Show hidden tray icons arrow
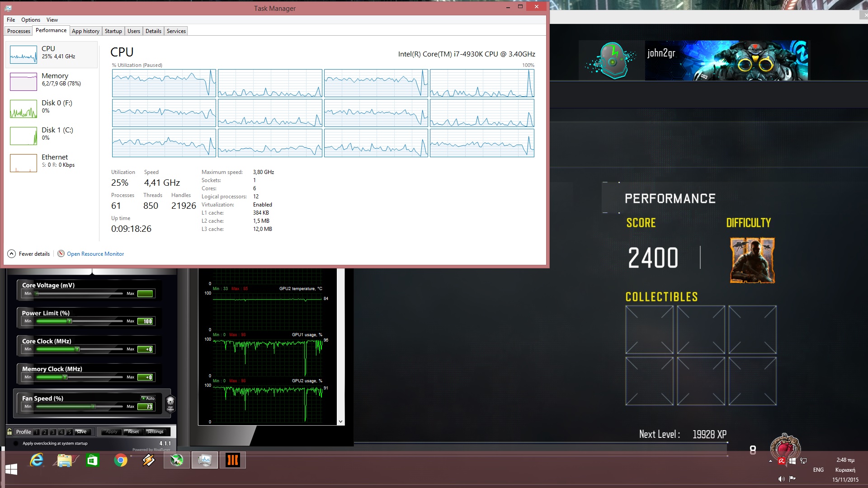The image size is (868, 488). (770, 461)
